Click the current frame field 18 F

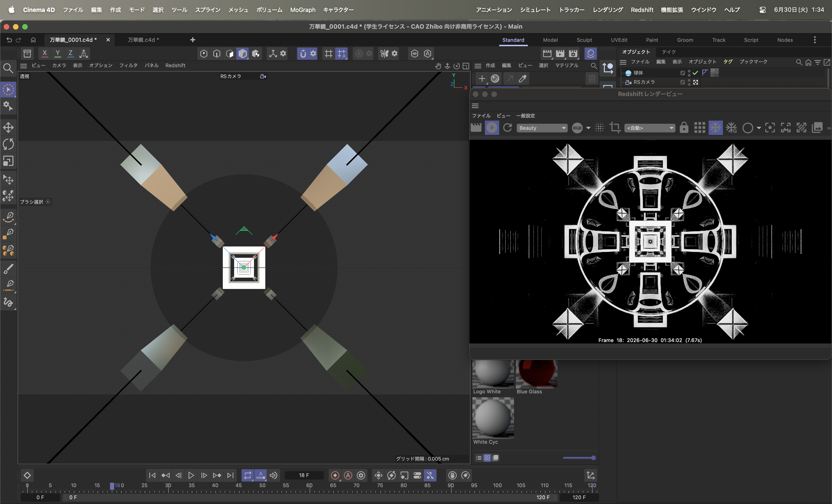coord(304,475)
